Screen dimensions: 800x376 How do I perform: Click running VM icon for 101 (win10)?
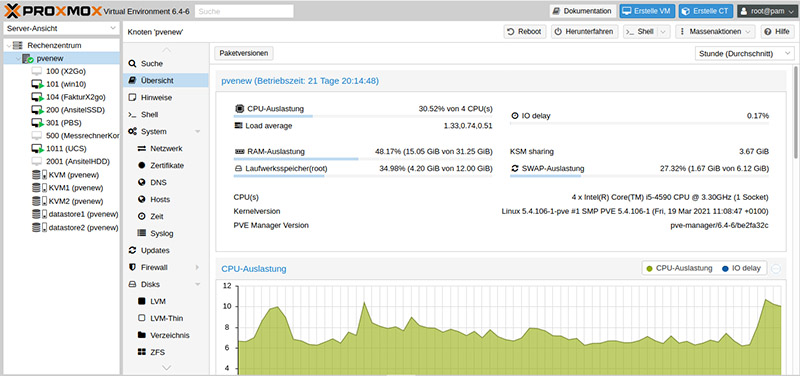[x=37, y=84]
